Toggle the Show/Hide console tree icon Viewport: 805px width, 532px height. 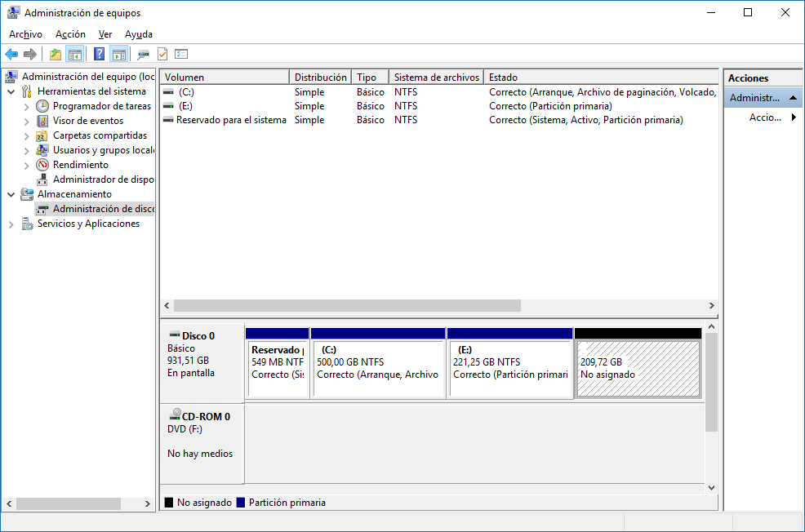(x=75, y=54)
